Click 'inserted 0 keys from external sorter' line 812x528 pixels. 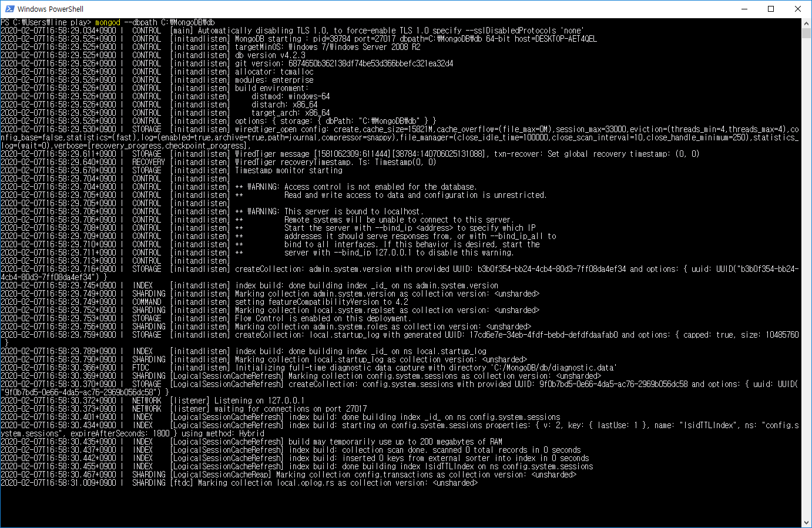(438, 458)
